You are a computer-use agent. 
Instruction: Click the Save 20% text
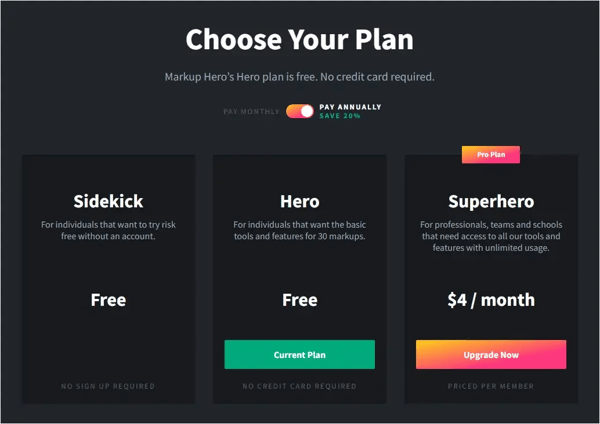point(340,116)
